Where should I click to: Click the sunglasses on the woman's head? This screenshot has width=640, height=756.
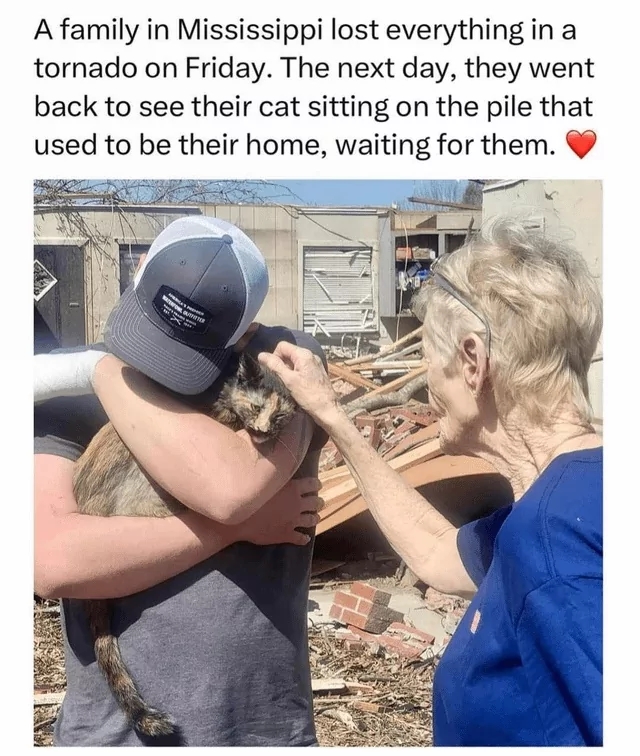(x=461, y=297)
